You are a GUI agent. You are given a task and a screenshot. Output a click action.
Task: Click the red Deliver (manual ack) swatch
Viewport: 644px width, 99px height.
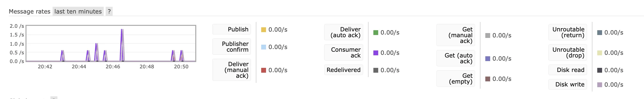264,70
